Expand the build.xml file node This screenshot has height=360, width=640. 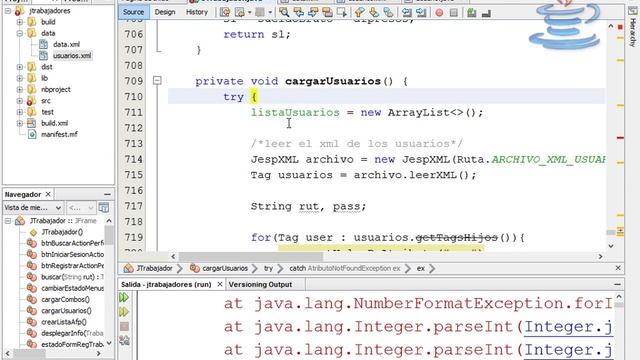click(x=20, y=123)
